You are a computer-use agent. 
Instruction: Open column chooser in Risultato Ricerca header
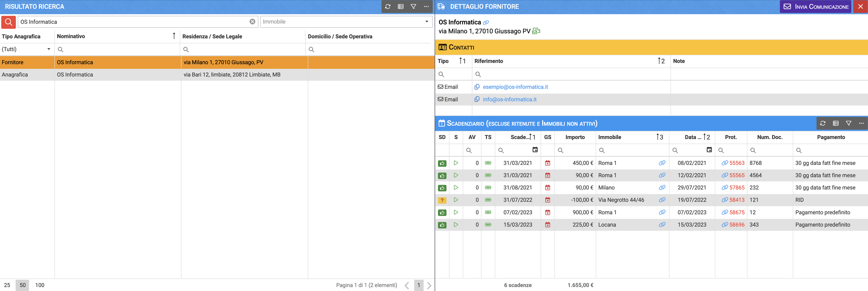(x=400, y=6)
